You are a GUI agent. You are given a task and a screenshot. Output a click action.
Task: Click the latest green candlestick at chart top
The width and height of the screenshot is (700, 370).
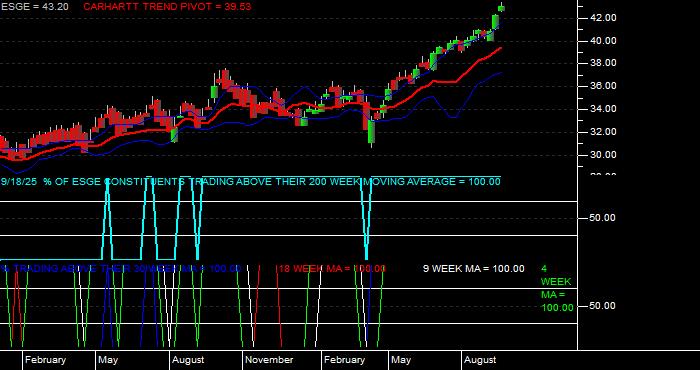tap(501, 8)
